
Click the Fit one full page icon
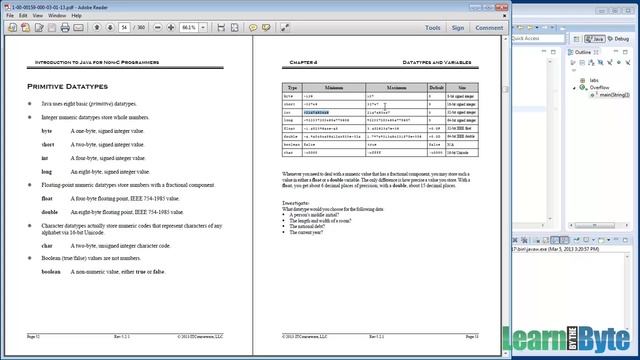pos(234,28)
